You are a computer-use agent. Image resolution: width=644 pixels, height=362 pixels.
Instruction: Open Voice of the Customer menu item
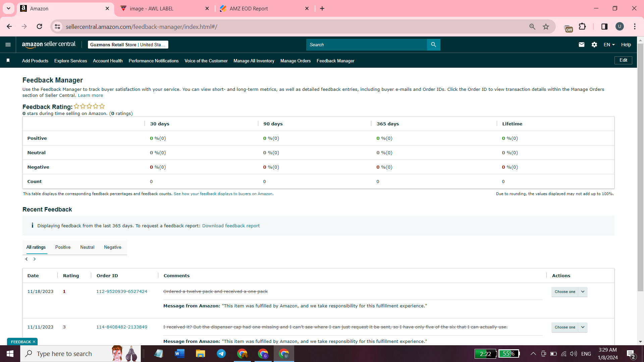coord(206,61)
